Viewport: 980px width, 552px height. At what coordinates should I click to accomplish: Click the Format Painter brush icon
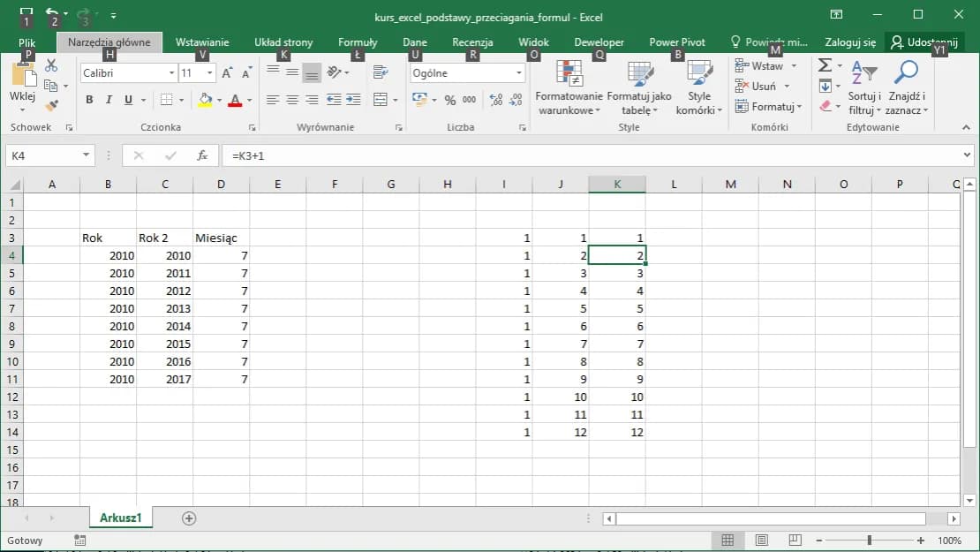click(x=50, y=105)
